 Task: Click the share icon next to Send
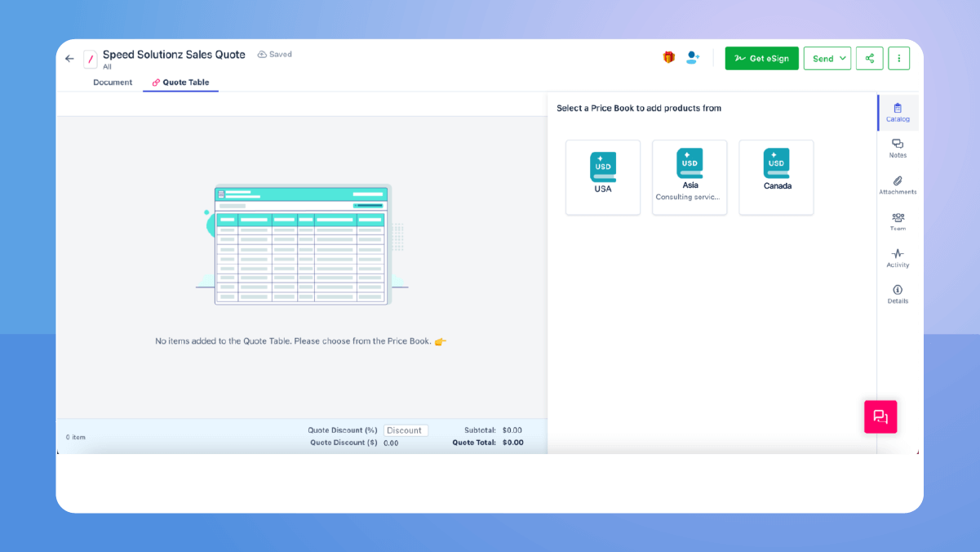(869, 58)
